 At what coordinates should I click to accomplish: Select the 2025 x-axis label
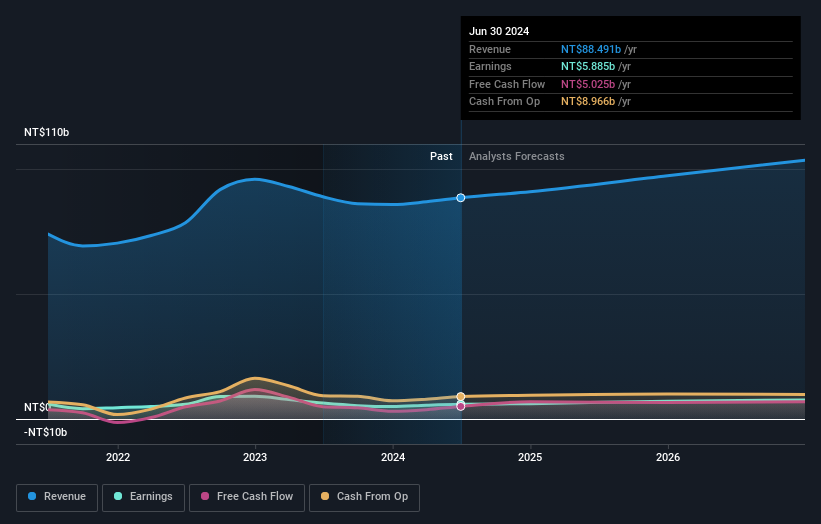[x=530, y=457]
